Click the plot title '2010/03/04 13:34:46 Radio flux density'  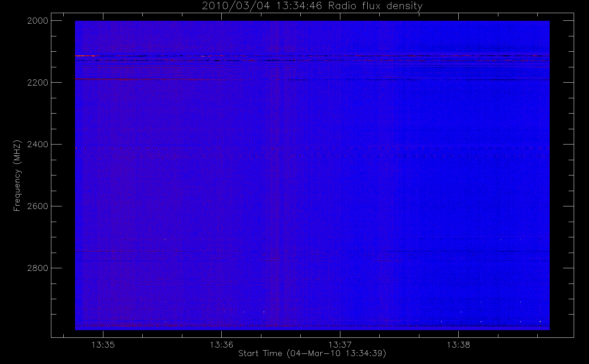pos(312,6)
